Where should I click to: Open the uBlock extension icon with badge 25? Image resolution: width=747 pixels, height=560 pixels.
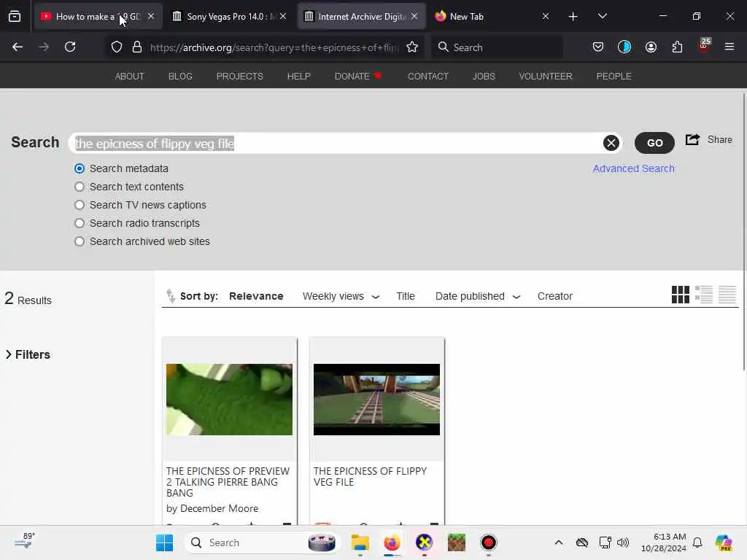(x=704, y=46)
